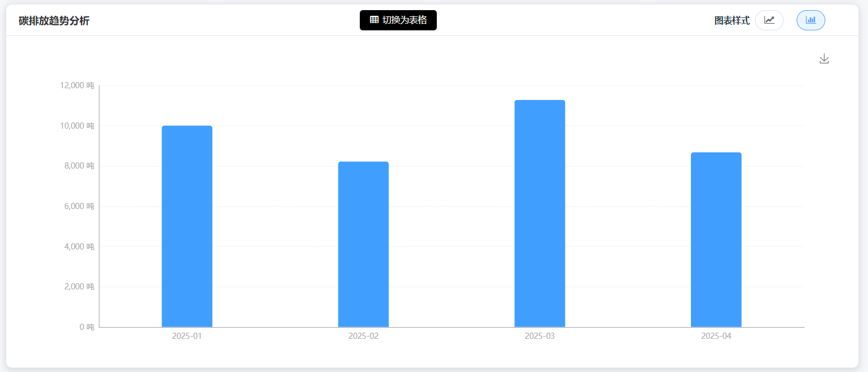Click the 10,000 吨 axis label
The image size is (868, 372).
pos(76,126)
